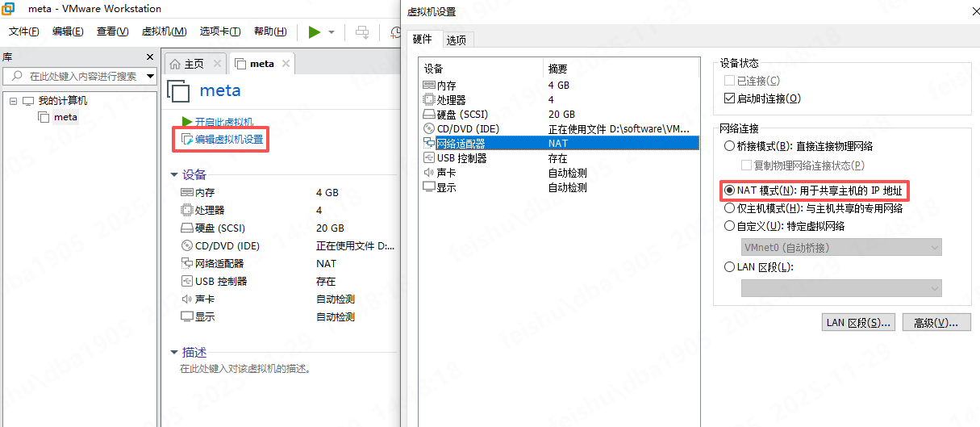Collapse the 设备 section in meta tab
Screen dimensions: 980x427
[x=174, y=174]
